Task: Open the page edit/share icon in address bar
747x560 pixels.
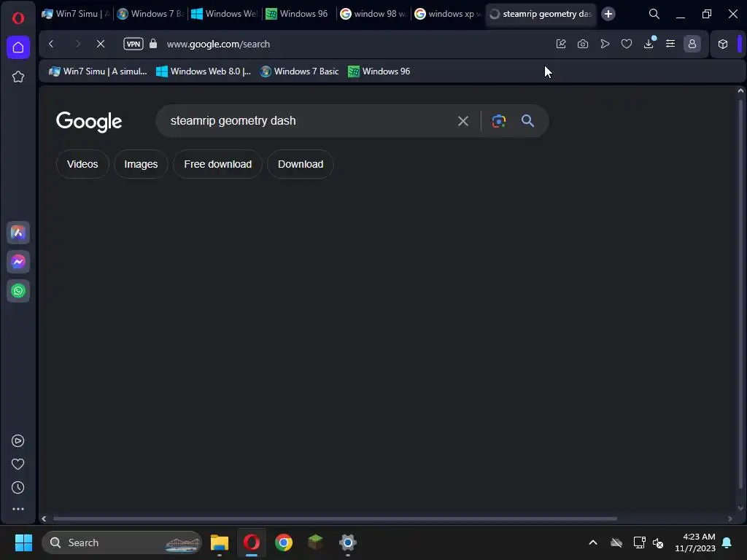Action: pos(561,44)
